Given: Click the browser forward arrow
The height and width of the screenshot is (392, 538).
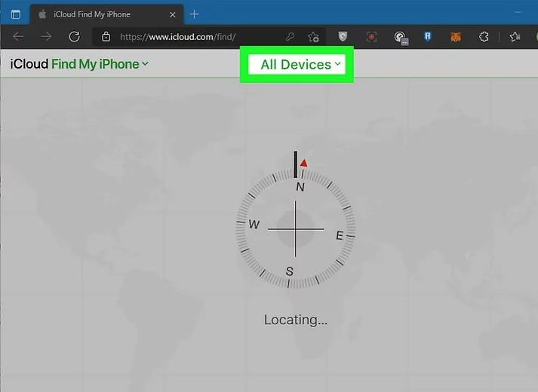Looking at the screenshot, I should pos(46,36).
